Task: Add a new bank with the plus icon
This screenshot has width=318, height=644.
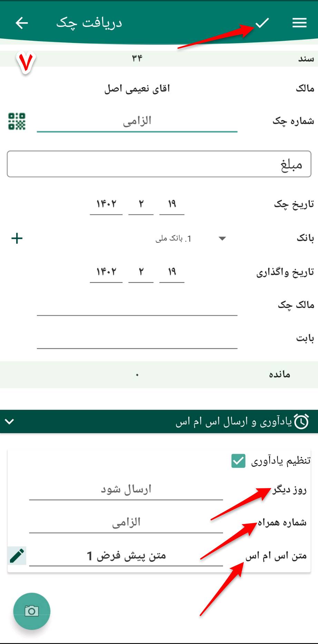Action: tap(16, 238)
